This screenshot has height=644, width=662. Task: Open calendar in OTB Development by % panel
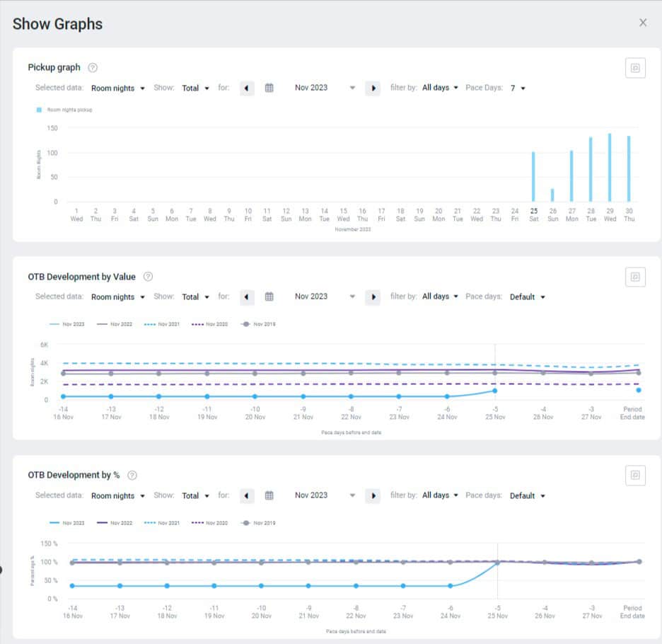point(269,495)
